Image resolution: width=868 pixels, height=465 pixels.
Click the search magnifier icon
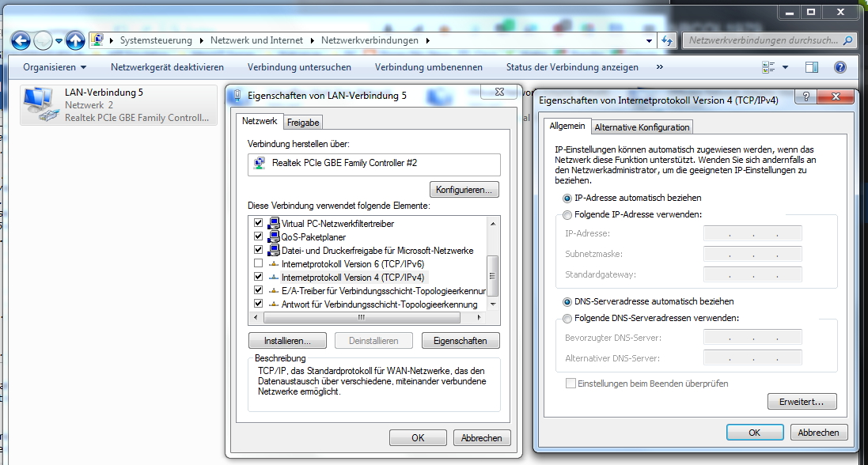coord(847,40)
